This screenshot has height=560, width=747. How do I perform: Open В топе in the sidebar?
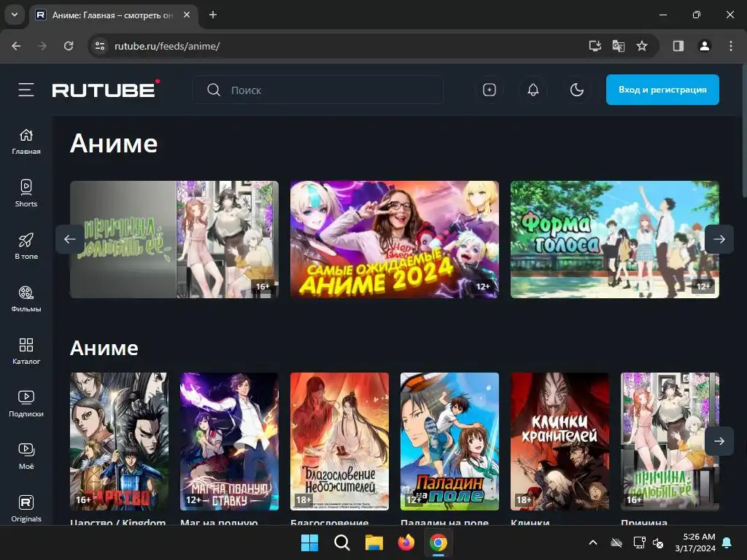point(26,246)
